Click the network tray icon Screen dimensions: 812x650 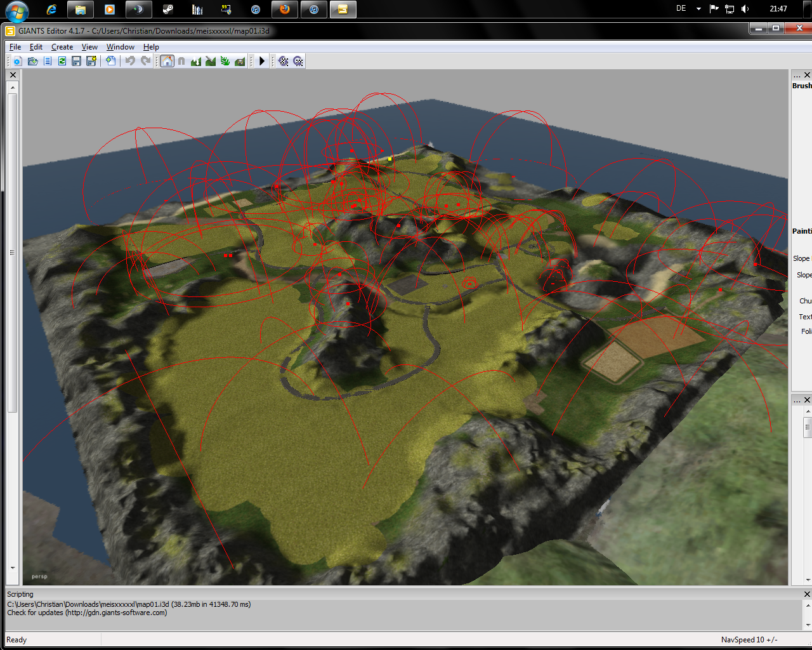(730, 9)
